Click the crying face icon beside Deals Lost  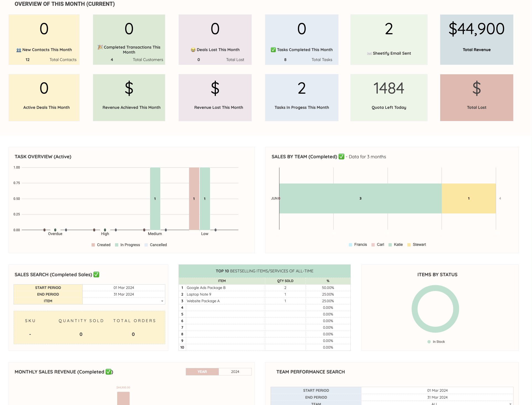193,50
